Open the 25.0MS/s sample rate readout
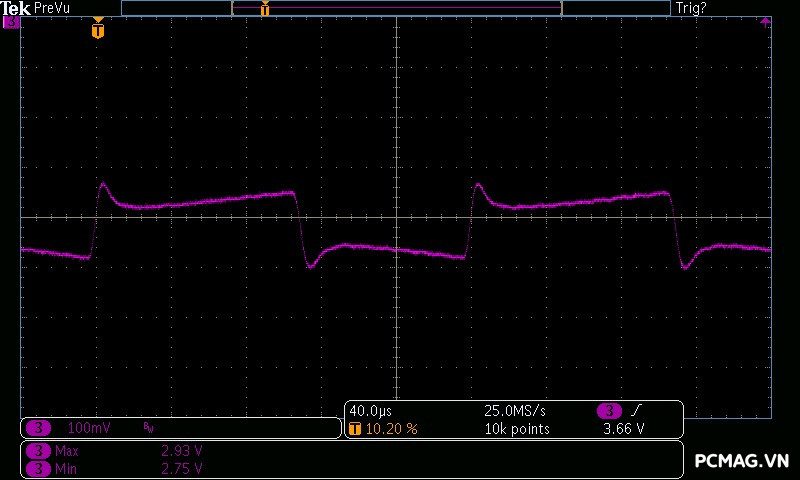 pos(514,411)
